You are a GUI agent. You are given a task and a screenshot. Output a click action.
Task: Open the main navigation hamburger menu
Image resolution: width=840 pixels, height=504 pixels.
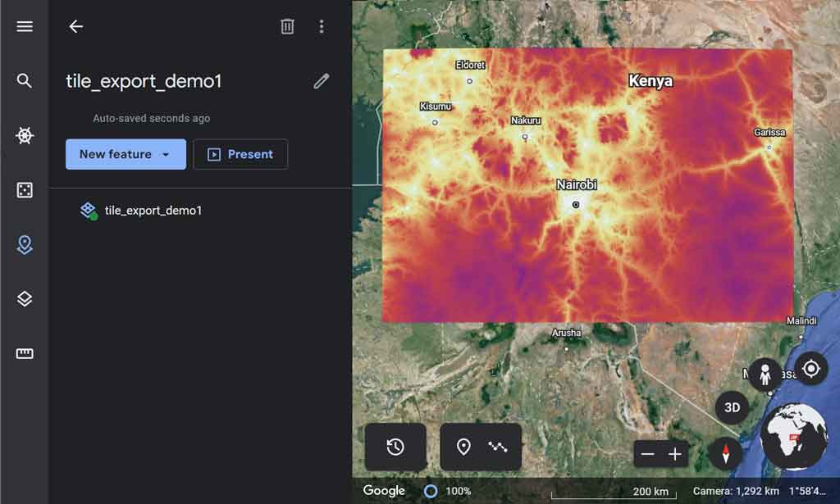(x=24, y=25)
